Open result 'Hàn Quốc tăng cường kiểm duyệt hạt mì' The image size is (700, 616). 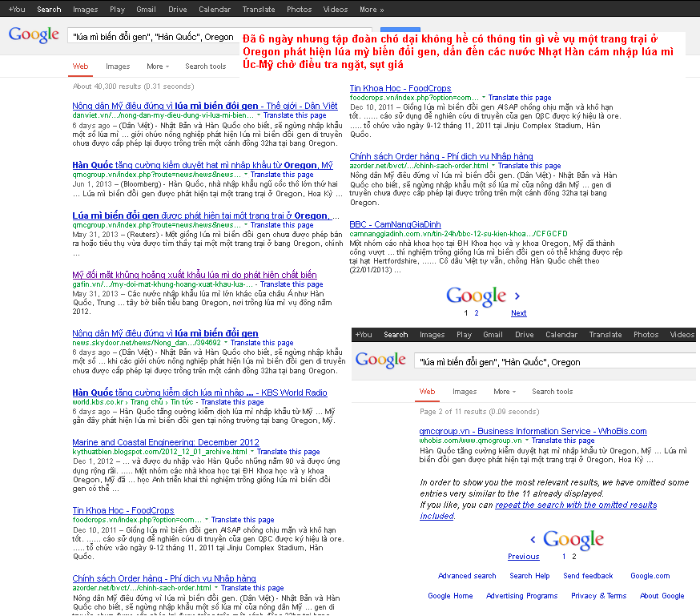click(203, 165)
